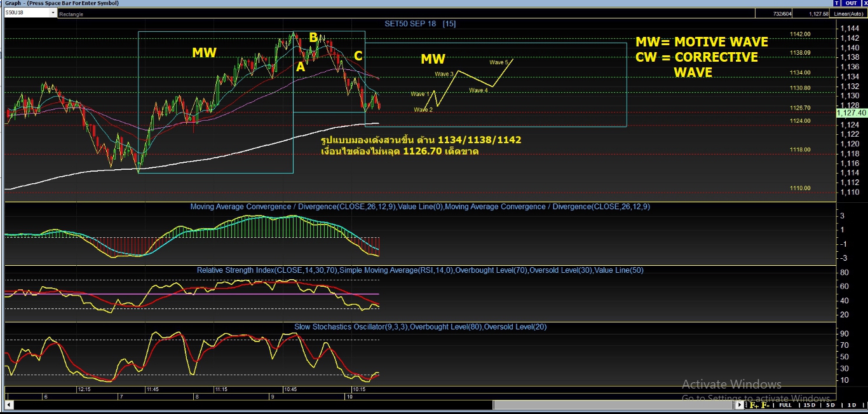This screenshot has height=414, width=868.
Task: Click the SET50 SEP 18 [15] chart title
Action: coord(420,24)
